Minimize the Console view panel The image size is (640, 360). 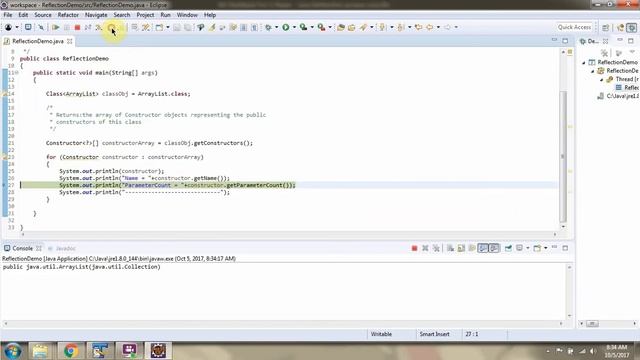point(554,248)
